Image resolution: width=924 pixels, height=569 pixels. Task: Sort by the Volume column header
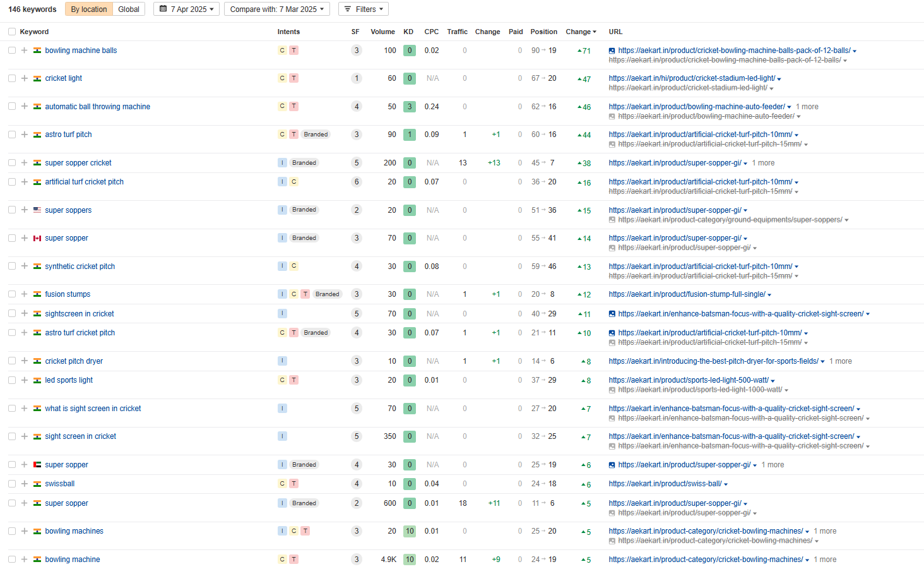pyautogui.click(x=382, y=32)
